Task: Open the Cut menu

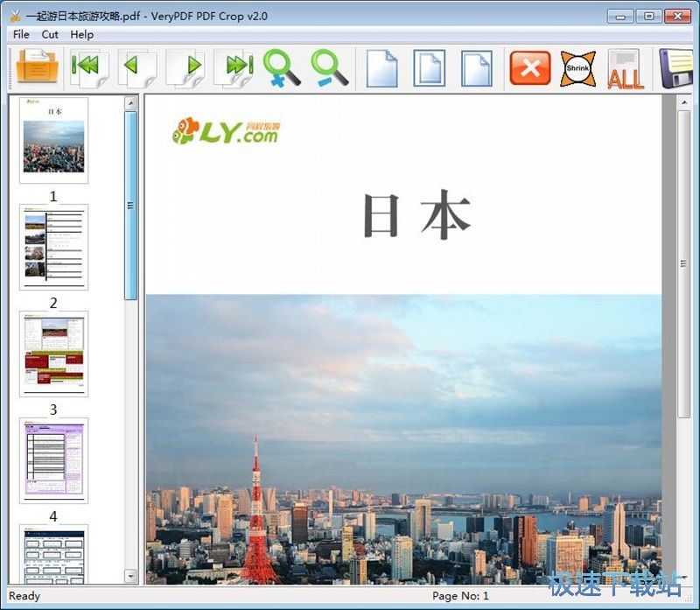Action: point(50,34)
